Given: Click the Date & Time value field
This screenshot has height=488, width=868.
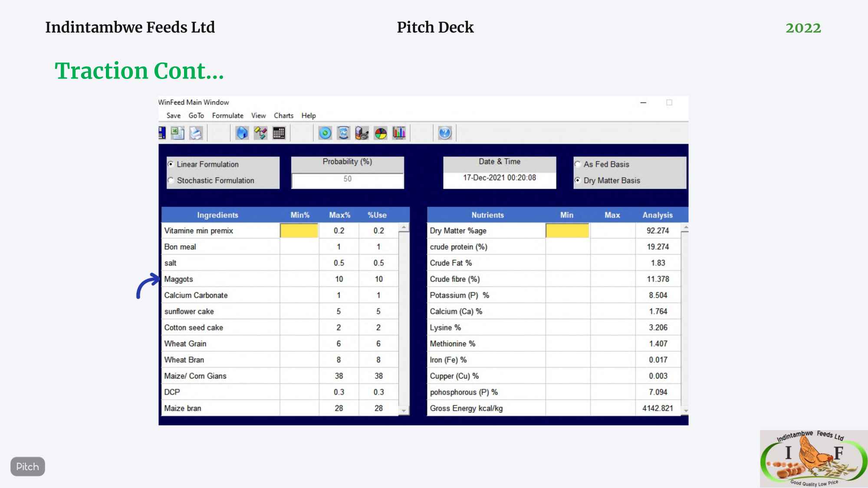Looking at the screenshot, I should [500, 180].
